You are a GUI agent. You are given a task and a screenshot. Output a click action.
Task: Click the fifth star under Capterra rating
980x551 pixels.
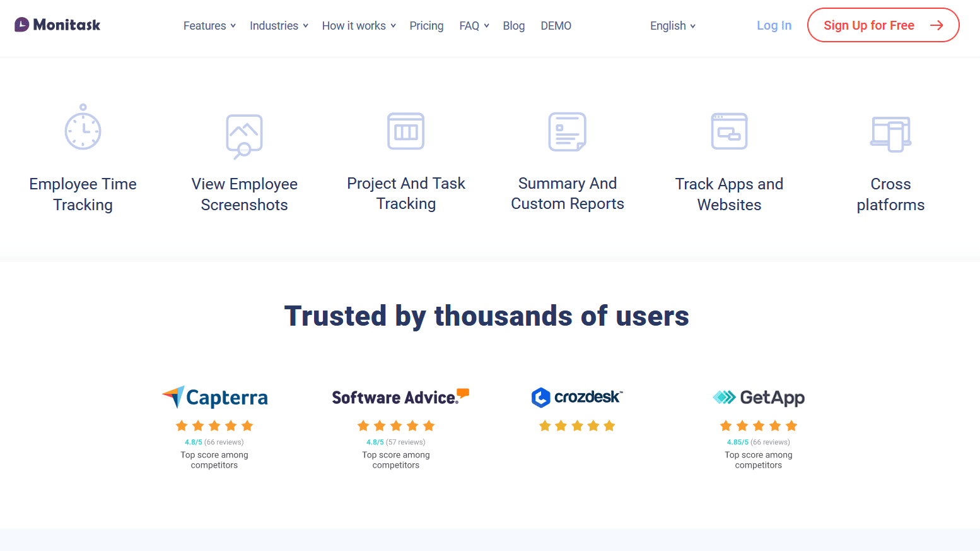pos(247,425)
